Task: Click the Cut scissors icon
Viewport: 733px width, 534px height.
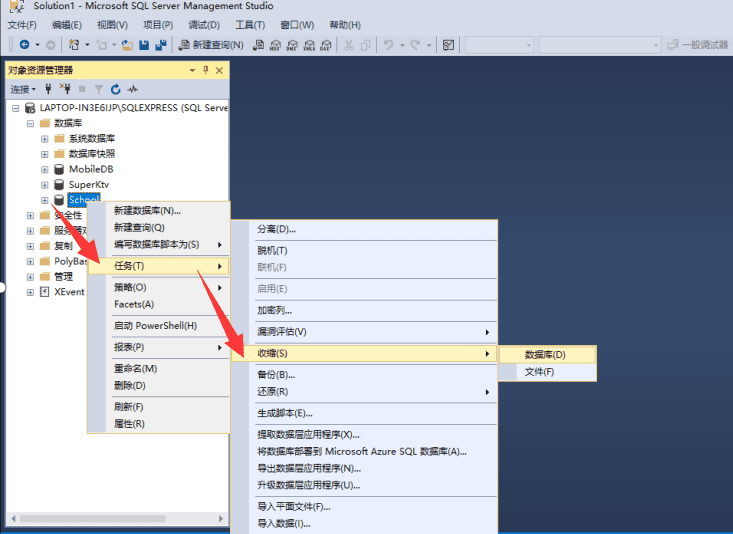Action: (348, 45)
